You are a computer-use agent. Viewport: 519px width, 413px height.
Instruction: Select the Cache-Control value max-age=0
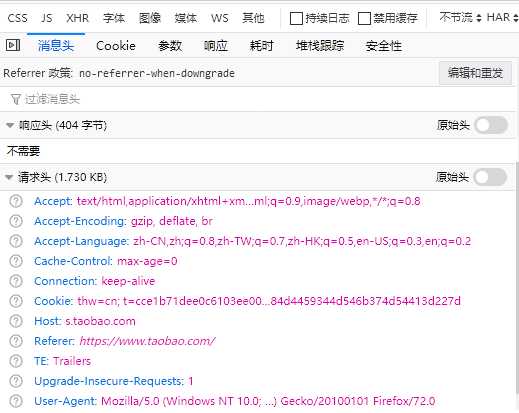tap(147, 261)
